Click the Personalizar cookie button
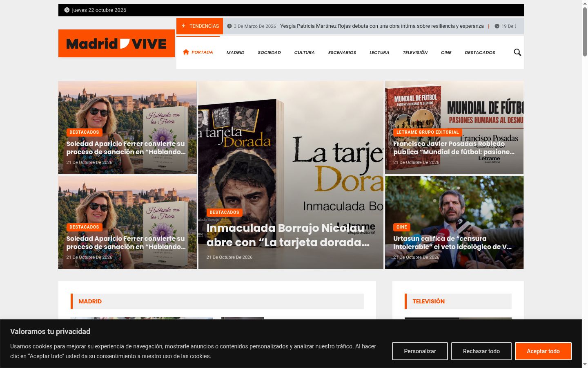The width and height of the screenshot is (588, 368). (420, 351)
